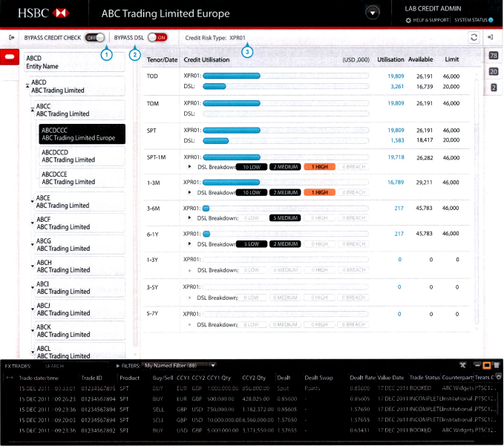Open Help & Support
The image size is (504, 446).
(428, 19)
